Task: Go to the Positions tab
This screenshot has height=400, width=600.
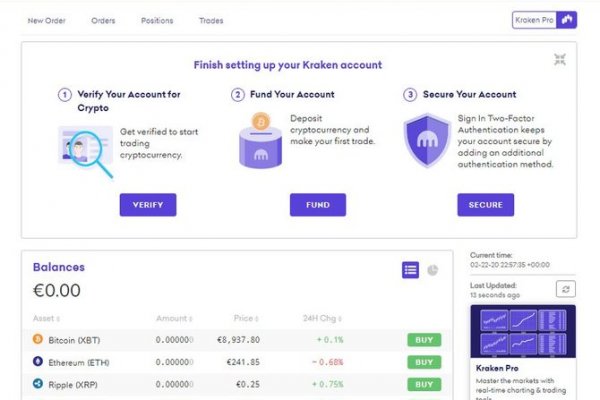Action: tap(157, 20)
